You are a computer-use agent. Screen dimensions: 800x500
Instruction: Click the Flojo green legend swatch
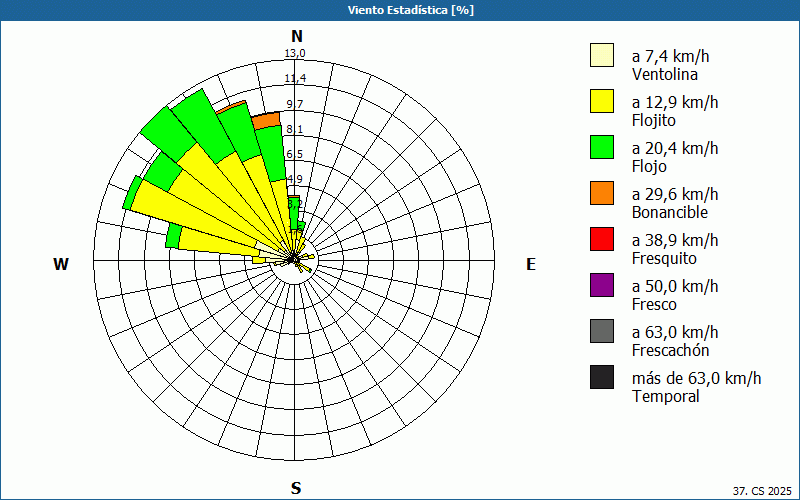pos(602,147)
